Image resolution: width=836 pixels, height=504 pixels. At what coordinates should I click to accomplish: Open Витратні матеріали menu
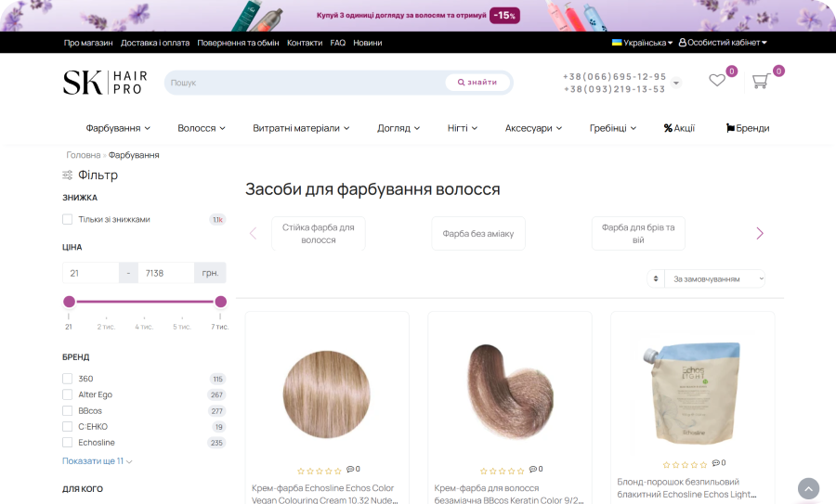(301, 128)
